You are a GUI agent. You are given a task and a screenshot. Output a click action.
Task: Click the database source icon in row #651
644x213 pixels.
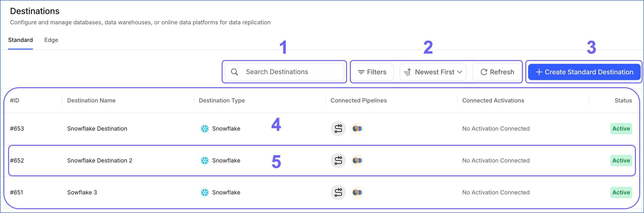(357, 193)
